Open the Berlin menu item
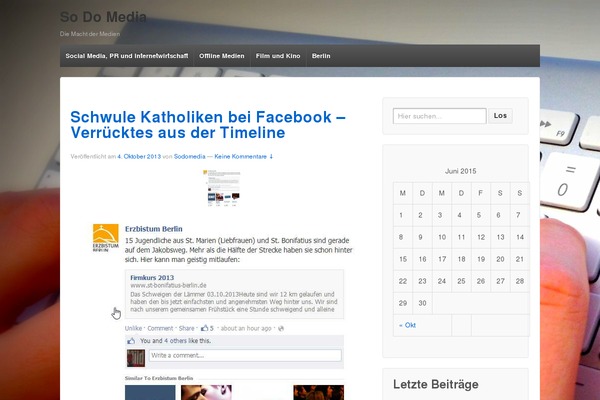The image size is (600, 400). [321, 56]
